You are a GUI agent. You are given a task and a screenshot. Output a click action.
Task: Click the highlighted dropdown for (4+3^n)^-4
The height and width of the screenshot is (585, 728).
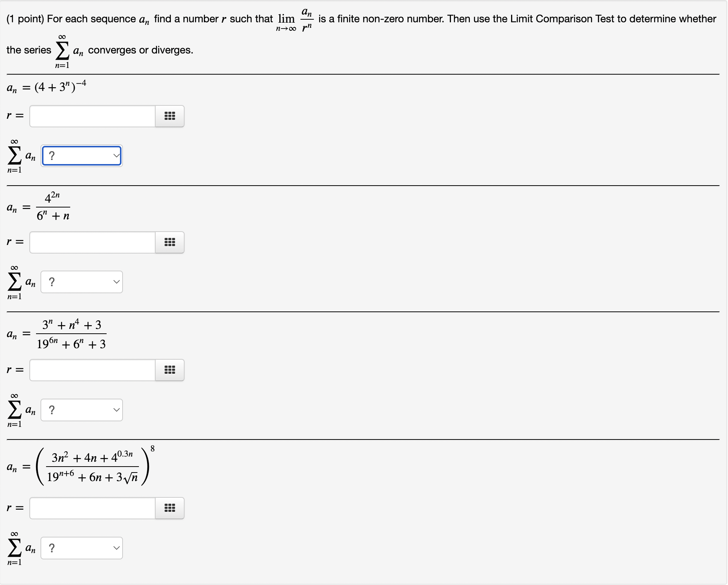click(x=81, y=156)
